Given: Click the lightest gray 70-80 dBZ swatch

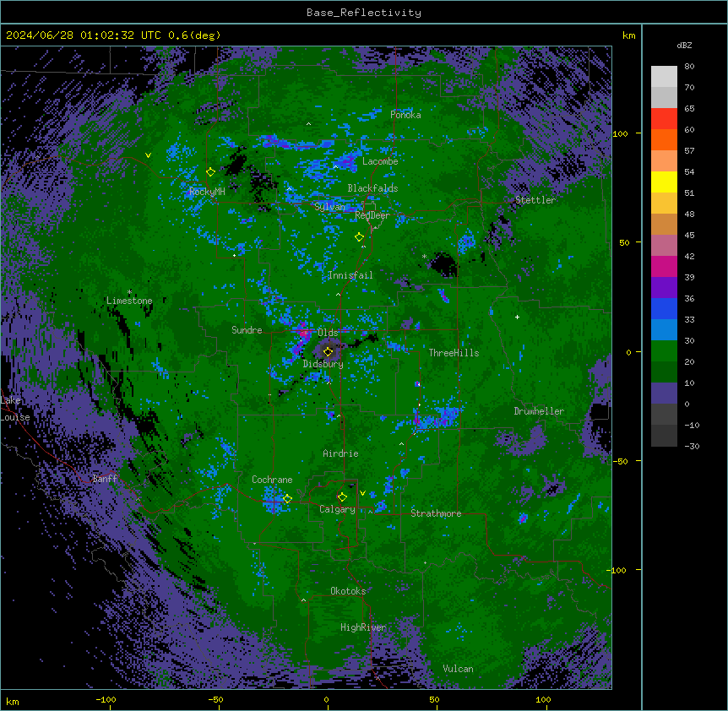Looking at the screenshot, I should [664, 77].
